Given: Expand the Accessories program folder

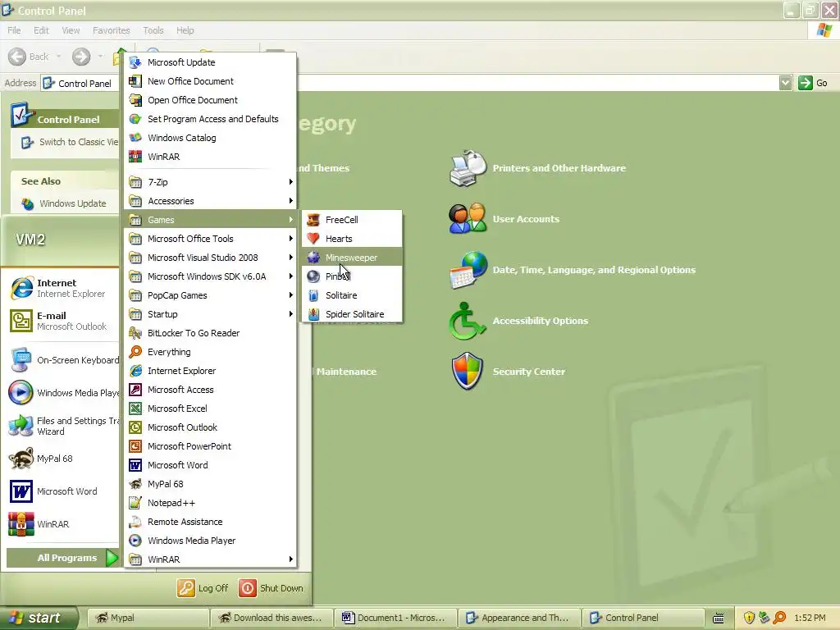Looking at the screenshot, I should point(211,201).
